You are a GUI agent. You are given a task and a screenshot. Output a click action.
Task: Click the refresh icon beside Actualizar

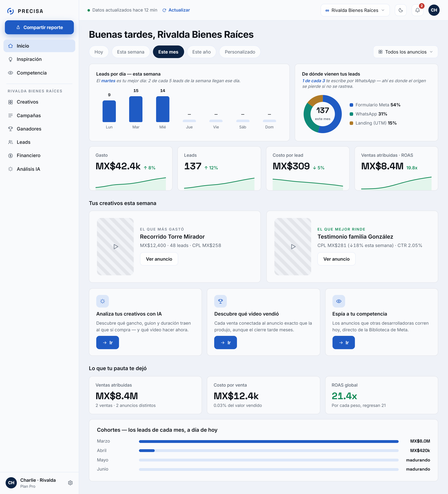coord(164,10)
